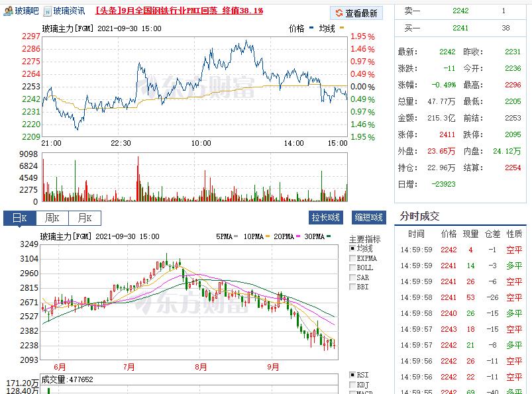Click the 总量 value 47.77万

tap(441, 101)
